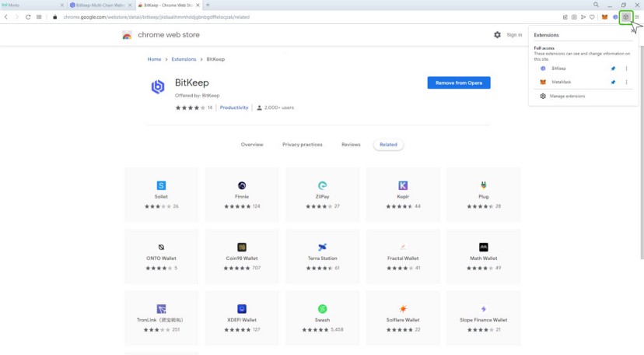
Task: Click the search icon in title bar
Action: 596,5
